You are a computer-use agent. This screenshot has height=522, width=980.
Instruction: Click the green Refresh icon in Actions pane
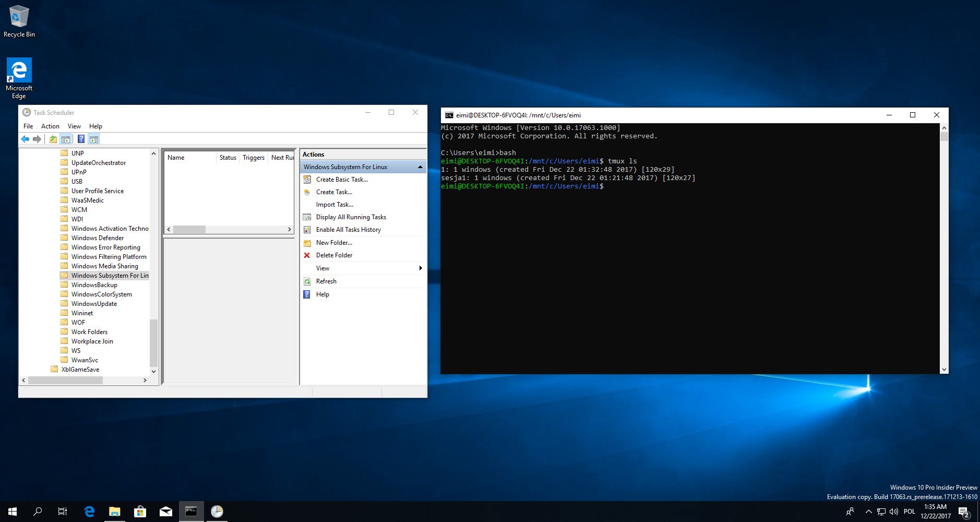(307, 281)
